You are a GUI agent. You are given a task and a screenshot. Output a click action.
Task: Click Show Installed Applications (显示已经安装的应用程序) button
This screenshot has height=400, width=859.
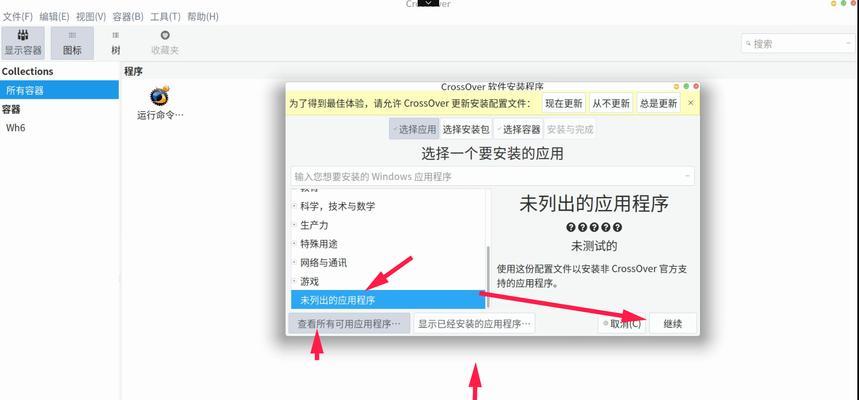pos(474,324)
